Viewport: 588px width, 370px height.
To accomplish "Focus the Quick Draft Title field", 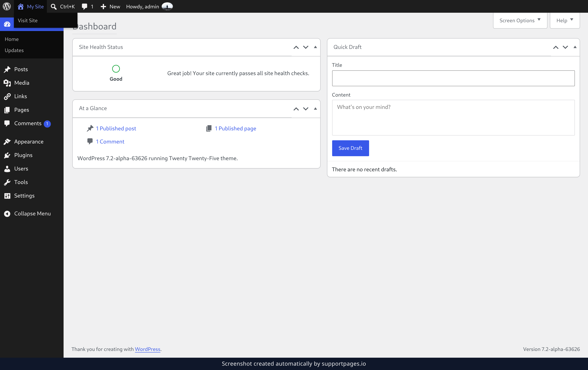I will tap(453, 78).
